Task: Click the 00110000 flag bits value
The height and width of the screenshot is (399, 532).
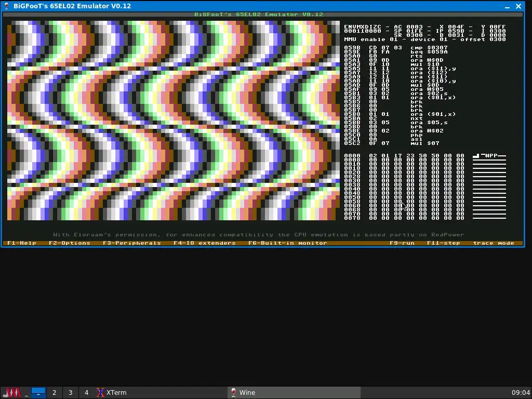Action: (x=363, y=31)
